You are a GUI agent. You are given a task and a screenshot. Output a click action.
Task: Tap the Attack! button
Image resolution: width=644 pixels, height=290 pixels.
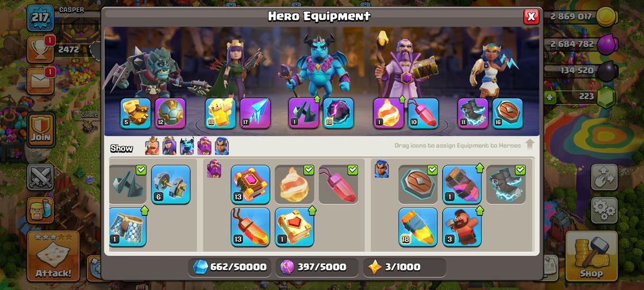[53, 256]
